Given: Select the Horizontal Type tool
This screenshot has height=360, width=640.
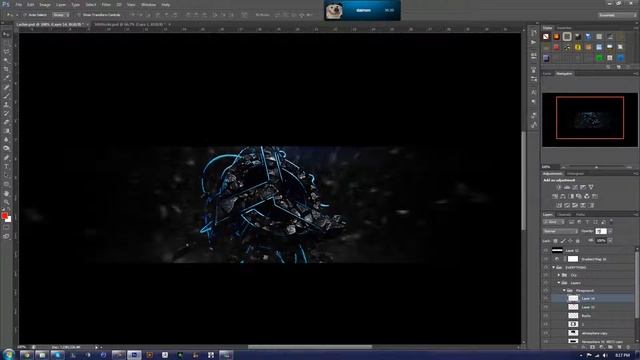Looking at the screenshot, I should click(6, 166).
